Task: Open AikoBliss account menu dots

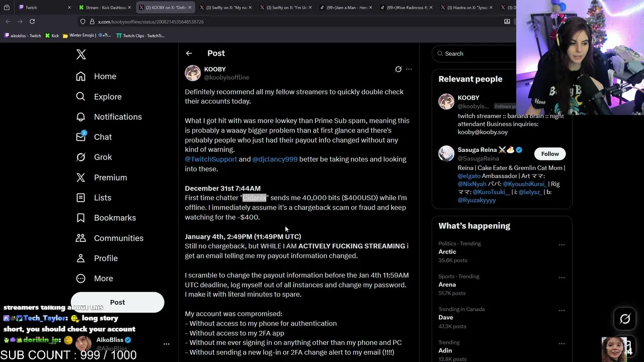Action: point(166,344)
